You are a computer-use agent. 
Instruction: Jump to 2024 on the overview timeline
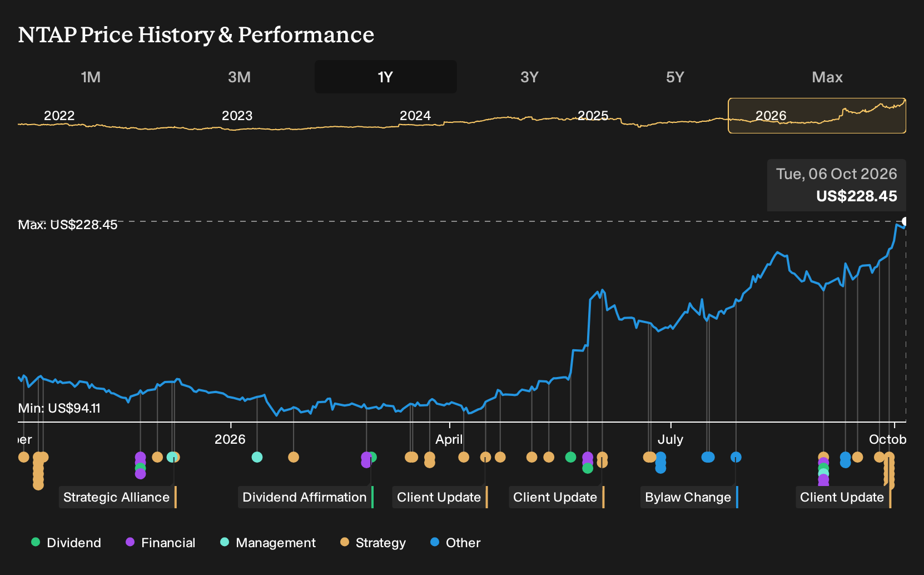coord(415,116)
